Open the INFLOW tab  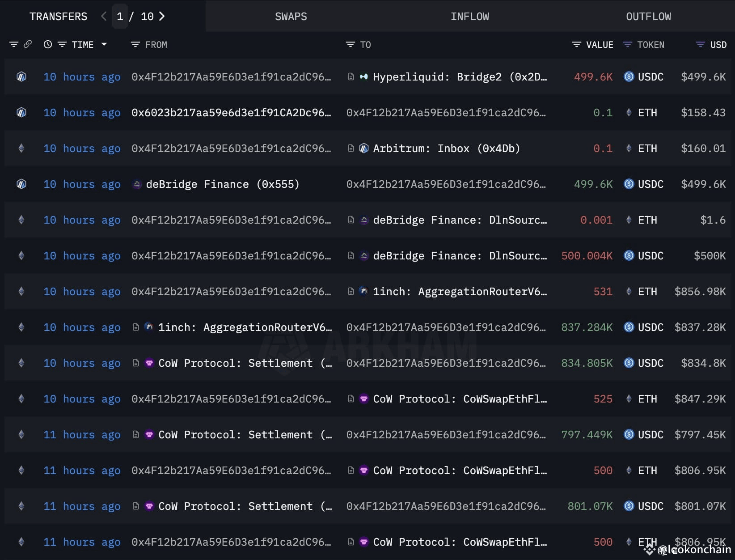469,17
